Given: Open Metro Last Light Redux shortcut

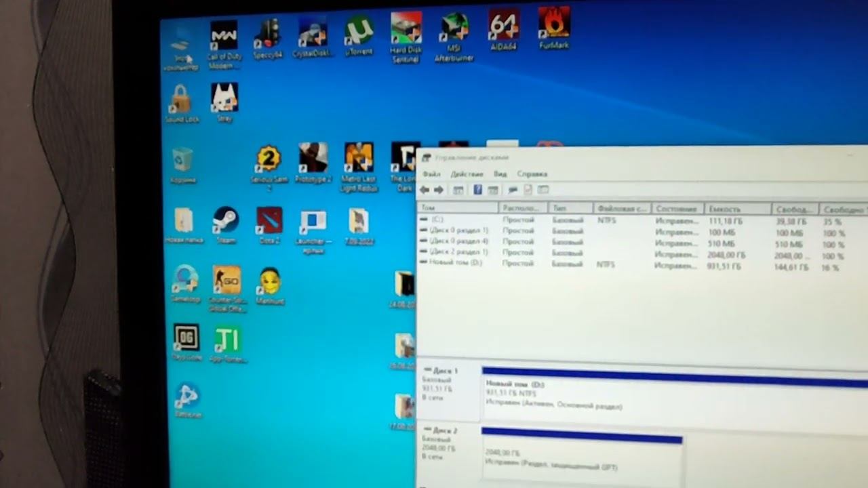Looking at the screenshot, I should click(359, 167).
